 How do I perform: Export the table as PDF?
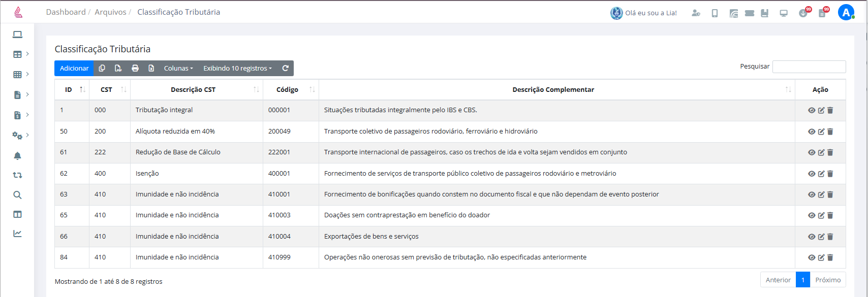[x=118, y=68]
